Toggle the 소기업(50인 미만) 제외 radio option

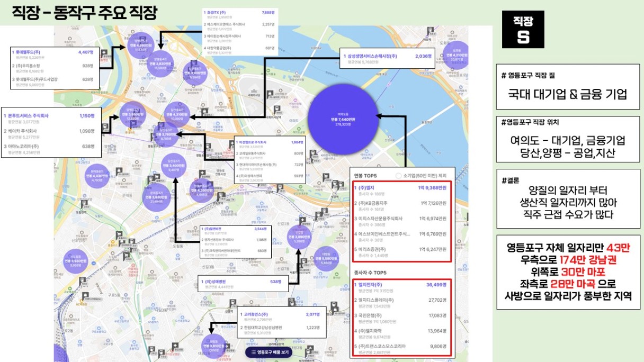(x=398, y=175)
